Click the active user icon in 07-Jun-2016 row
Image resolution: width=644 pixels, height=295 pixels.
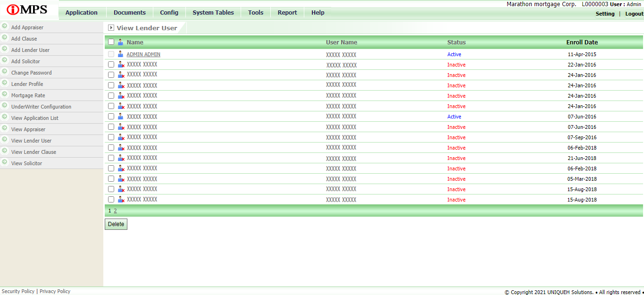120,117
